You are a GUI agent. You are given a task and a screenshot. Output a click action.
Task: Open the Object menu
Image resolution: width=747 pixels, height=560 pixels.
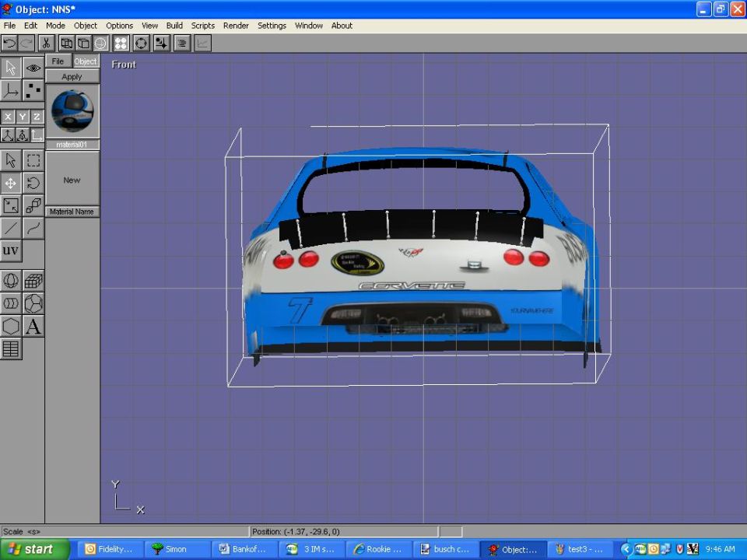click(86, 26)
